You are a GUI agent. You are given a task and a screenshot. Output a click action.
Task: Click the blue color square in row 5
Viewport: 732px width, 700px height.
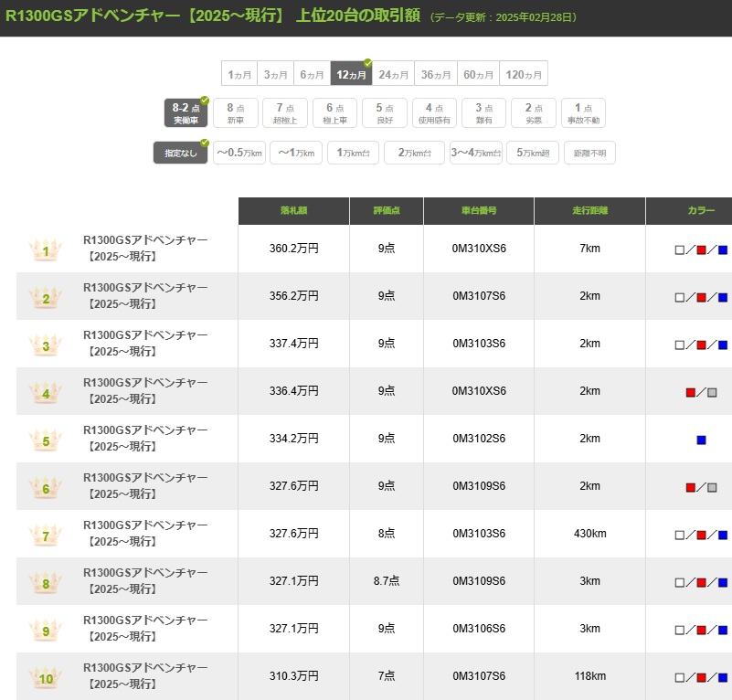tap(701, 440)
